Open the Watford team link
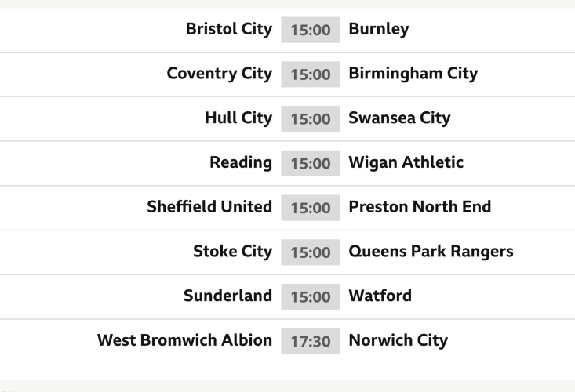This screenshot has height=392, width=575. click(x=380, y=296)
